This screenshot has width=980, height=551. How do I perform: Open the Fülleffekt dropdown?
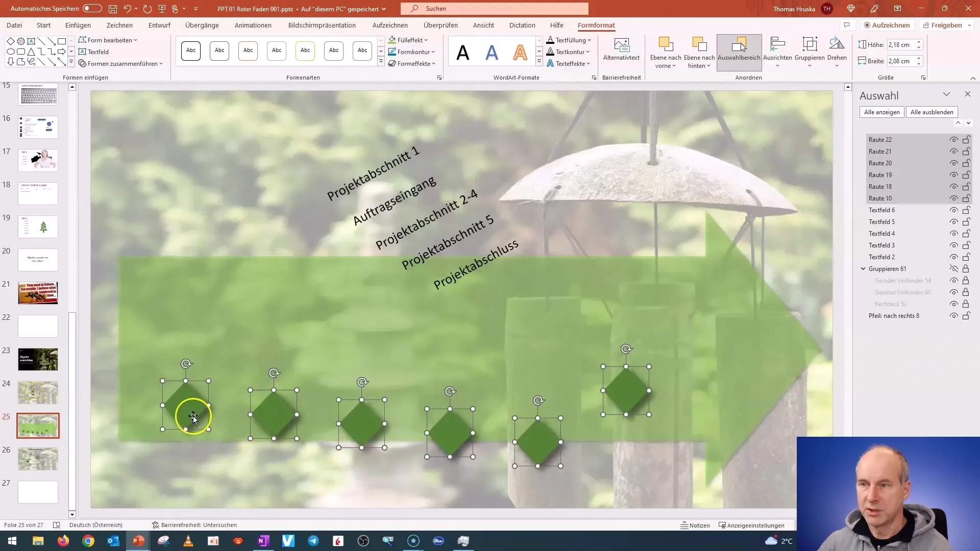408,40
